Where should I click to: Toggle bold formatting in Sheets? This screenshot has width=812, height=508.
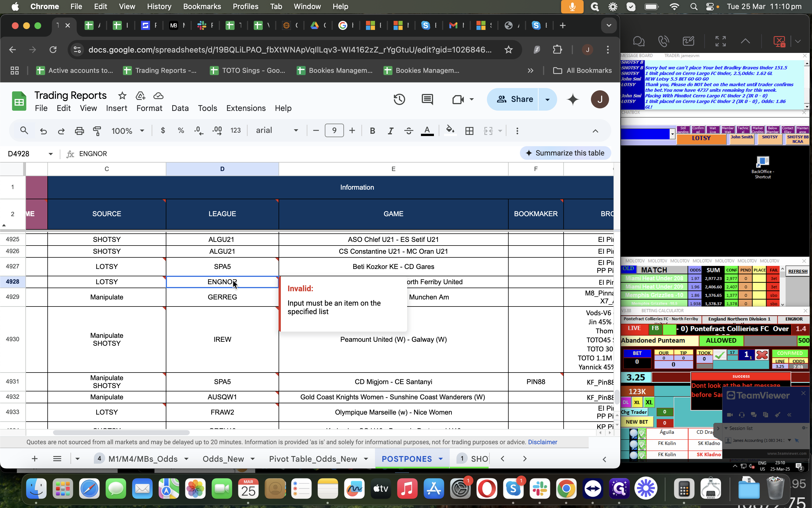372,131
